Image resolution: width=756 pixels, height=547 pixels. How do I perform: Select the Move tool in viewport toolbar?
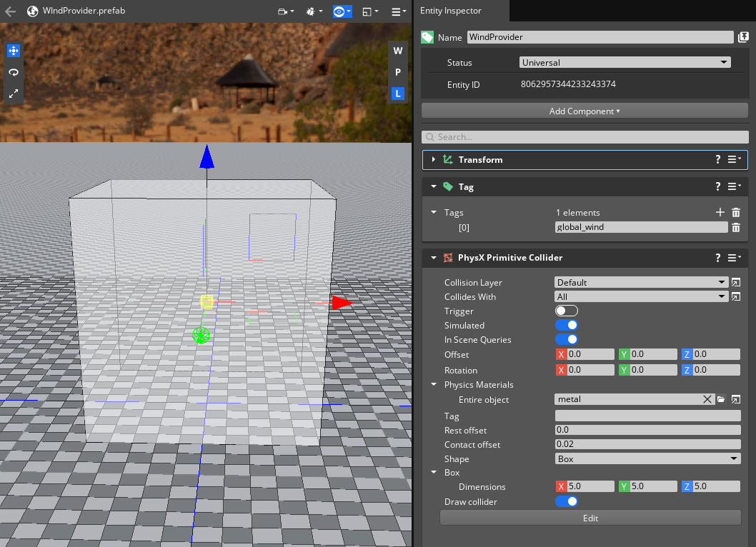[13, 50]
